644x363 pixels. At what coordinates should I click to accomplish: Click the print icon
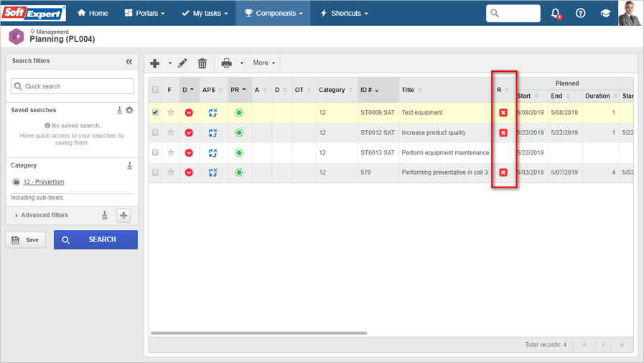coord(226,63)
